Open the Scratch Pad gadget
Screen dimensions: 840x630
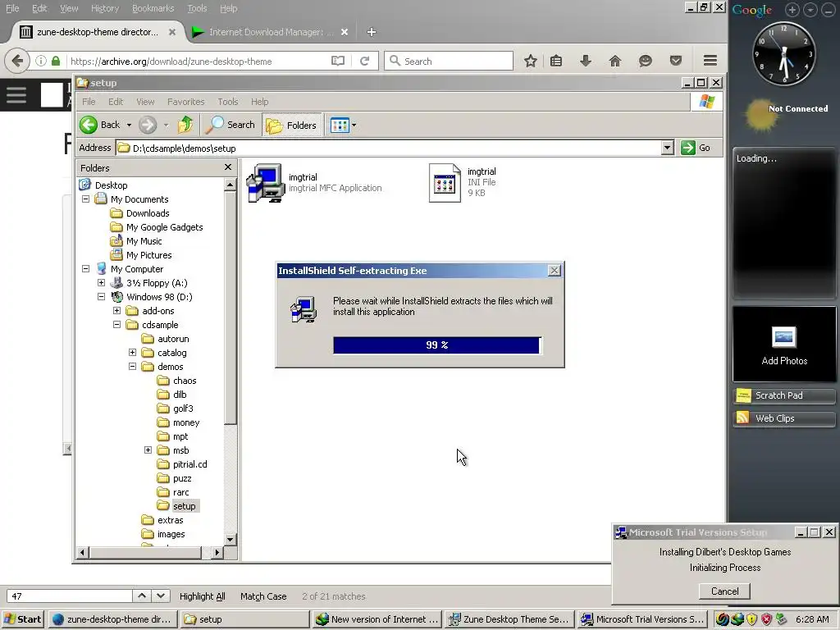click(x=783, y=395)
